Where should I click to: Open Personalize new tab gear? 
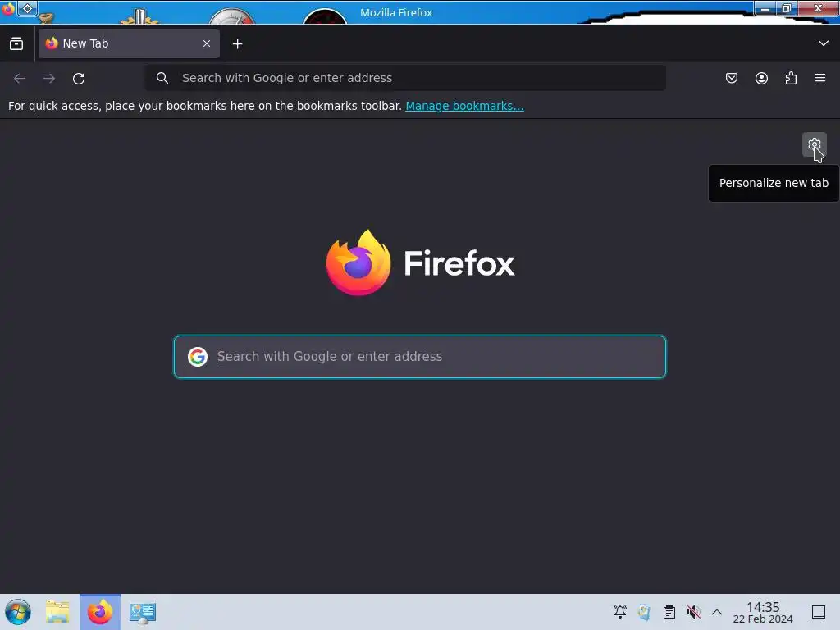tap(815, 144)
